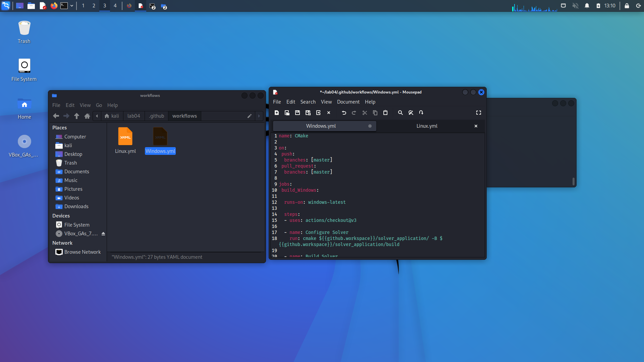644x362 pixels.
Task: Open the launcher dropdown arrow in the top panel
Action: pos(72,6)
